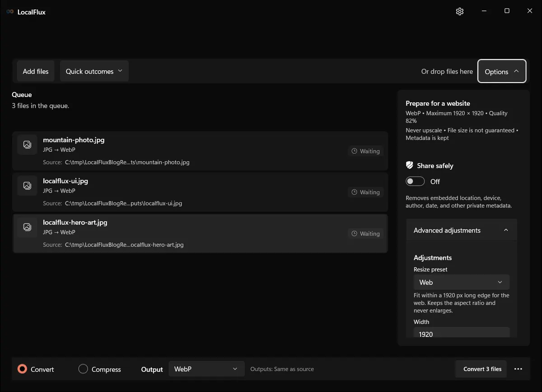Image resolution: width=542 pixels, height=392 pixels.
Task: Collapse the Options panel
Action: [x=502, y=71]
